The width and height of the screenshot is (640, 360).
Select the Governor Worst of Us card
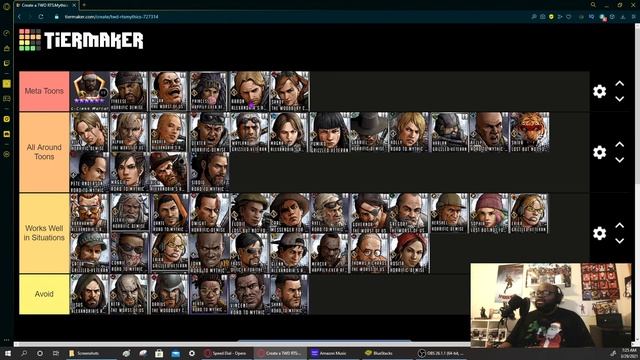point(369,213)
